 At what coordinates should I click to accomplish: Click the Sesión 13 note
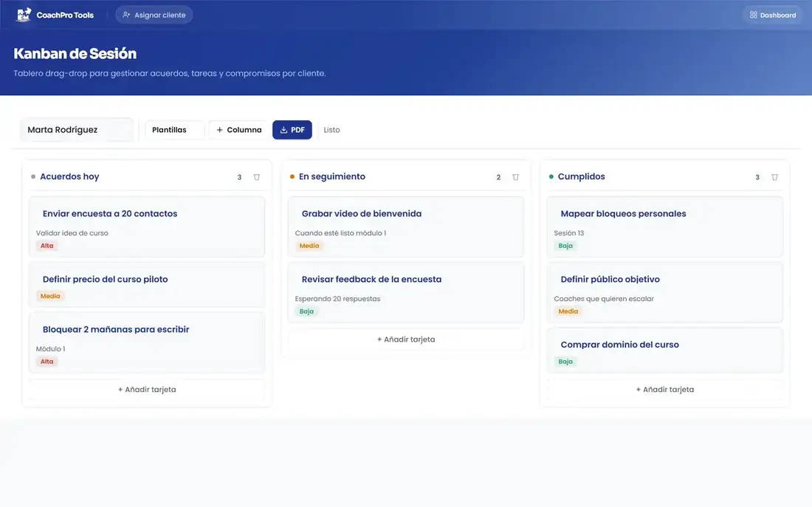point(568,233)
